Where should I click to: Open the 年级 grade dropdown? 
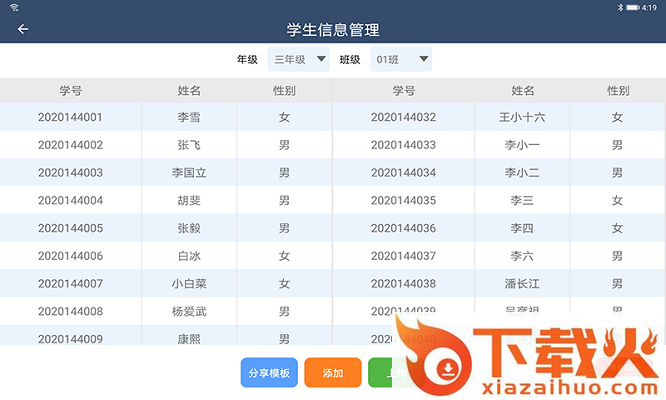[298, 60]
